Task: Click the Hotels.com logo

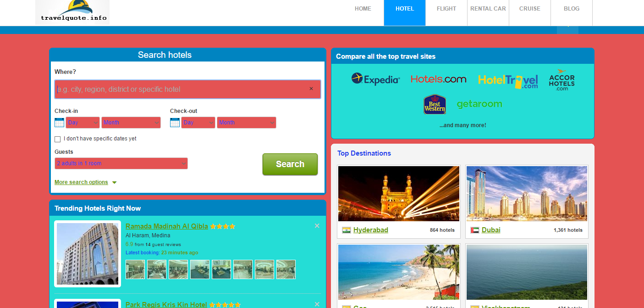Action: (438, 78)
